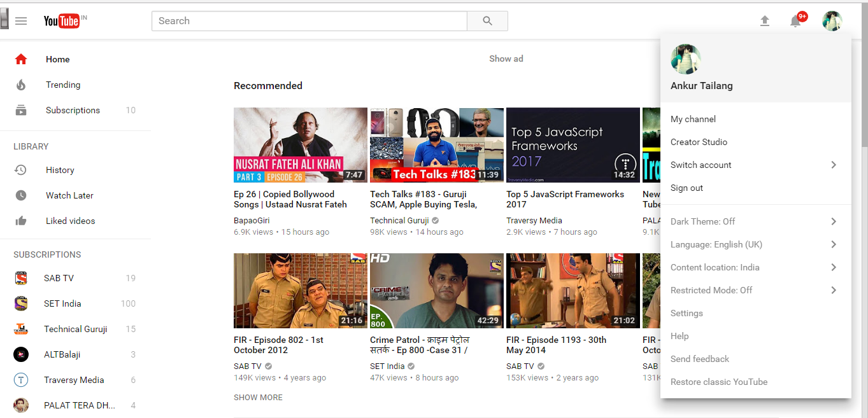Click the Technical Guruji channel icon
Image resolution: width=868 pixels, height=418 pixels.
click(x=21, y=329)
